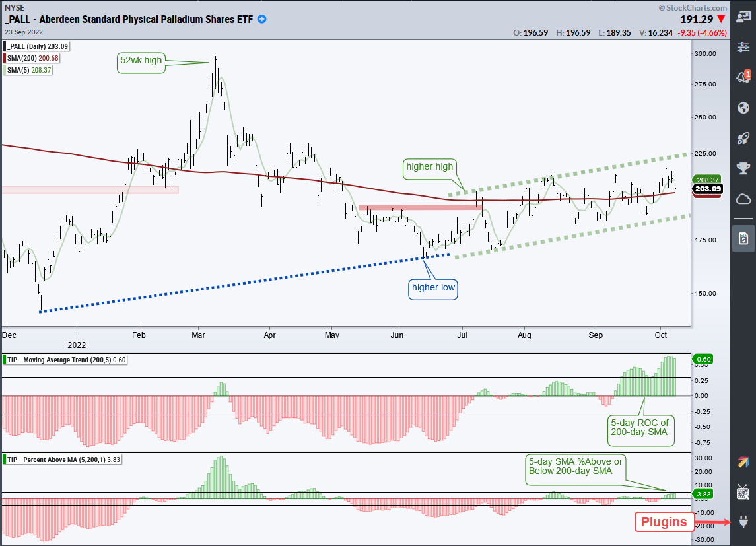Viewport: 756px width, 546px height.
Task: Click the globe market overview icon
Action: [x=743, y=108]
